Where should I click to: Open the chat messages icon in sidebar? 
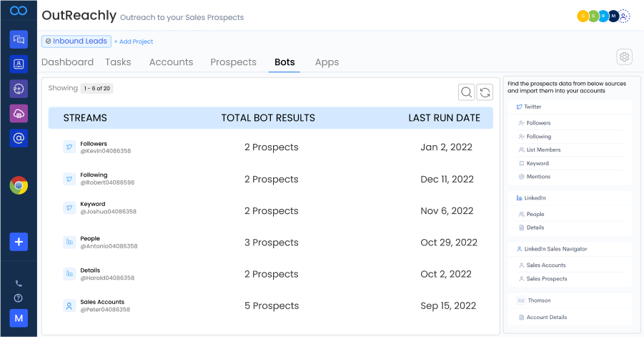click(x=19, y=39)
